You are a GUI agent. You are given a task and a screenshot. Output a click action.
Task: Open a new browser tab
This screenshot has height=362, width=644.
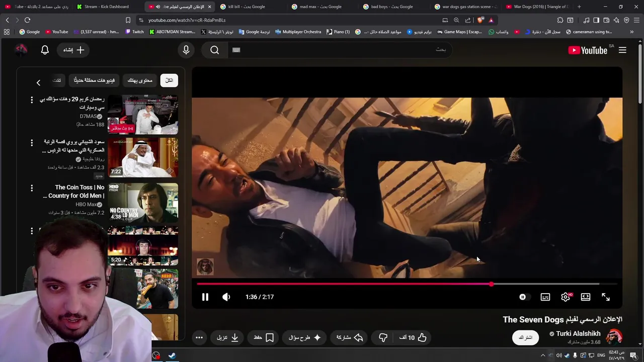click(x=579, y=7)
